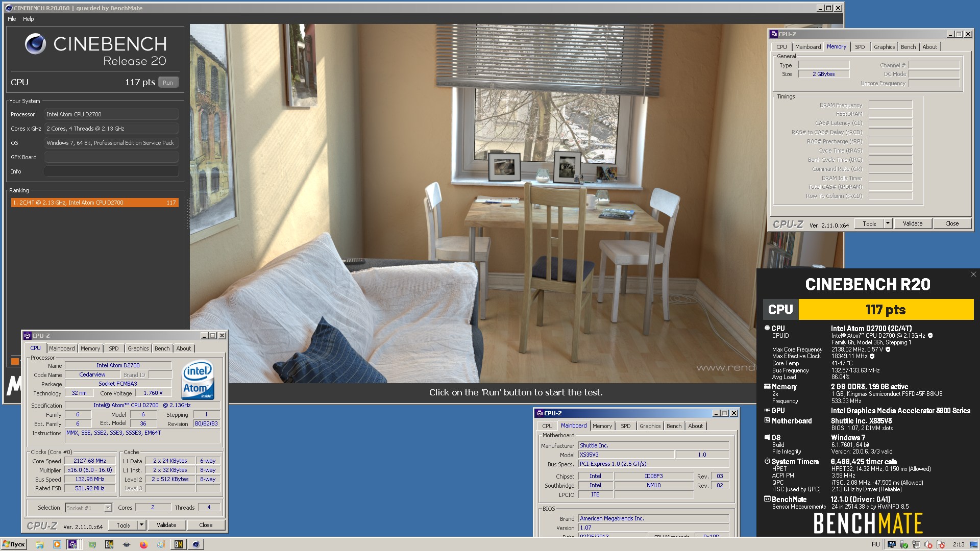Click the bottom-left CPU-Z title bar icon
980x551 pixels.
[x=28, y=336]
